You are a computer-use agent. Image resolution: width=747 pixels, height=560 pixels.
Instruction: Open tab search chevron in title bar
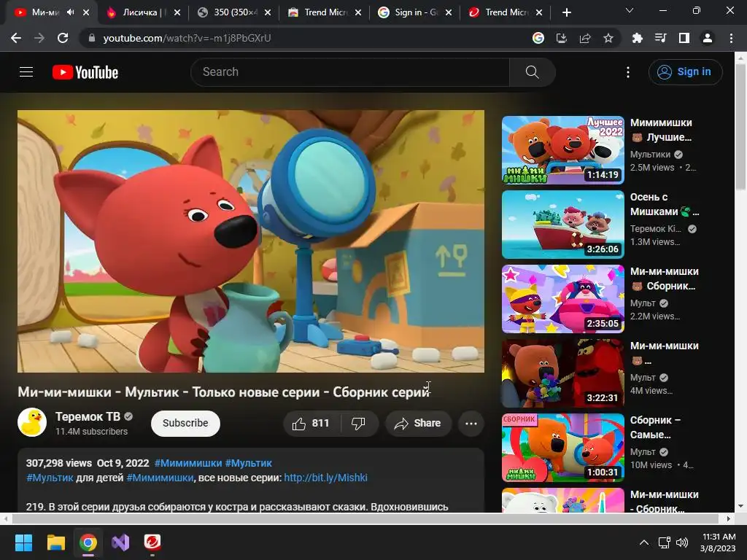[630, 10]
